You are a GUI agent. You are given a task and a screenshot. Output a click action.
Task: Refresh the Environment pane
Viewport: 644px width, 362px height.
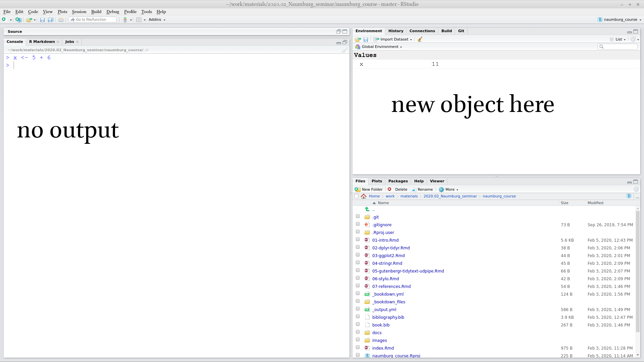633,39
